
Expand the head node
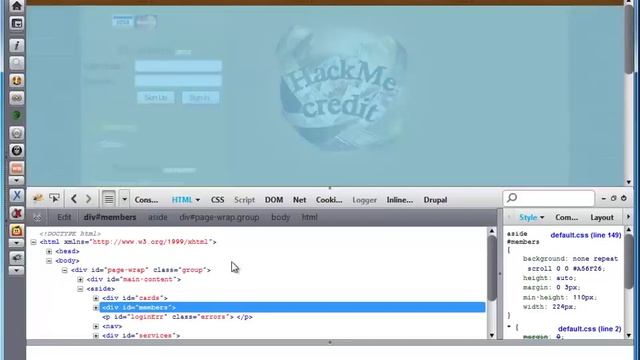[x=49, y=251]
